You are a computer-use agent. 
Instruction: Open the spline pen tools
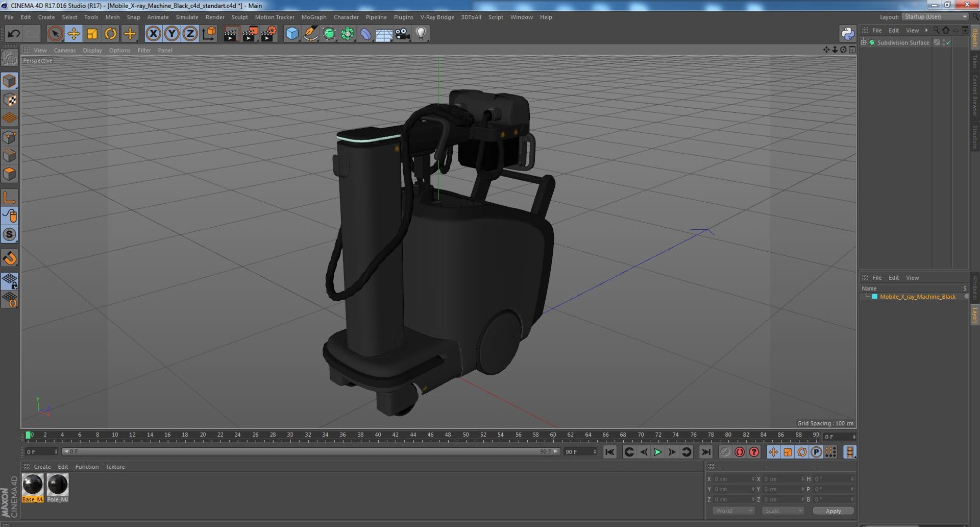pos(310,34)
